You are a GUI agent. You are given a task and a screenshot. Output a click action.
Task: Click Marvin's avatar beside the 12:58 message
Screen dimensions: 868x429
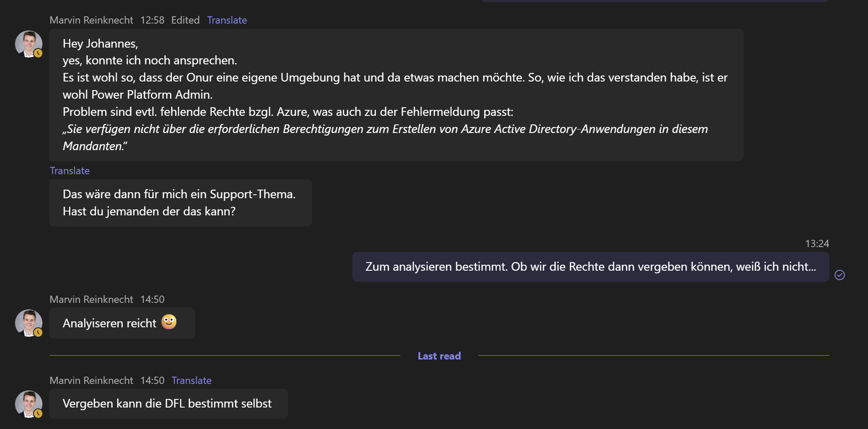(x=28, y=44)
